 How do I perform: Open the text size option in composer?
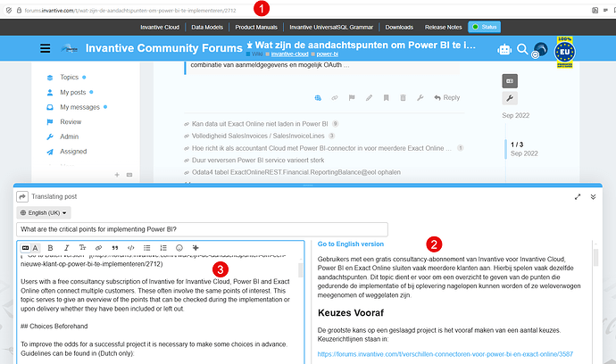(82, 248)
